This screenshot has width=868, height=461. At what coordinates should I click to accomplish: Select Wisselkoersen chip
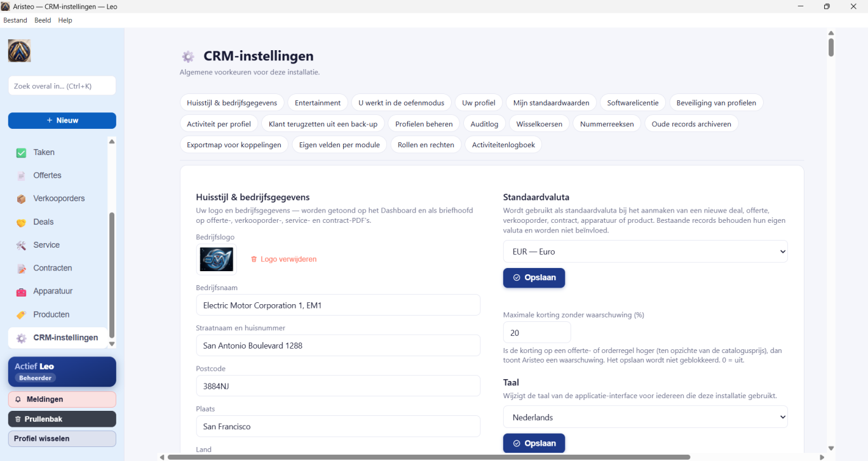(x=539, y=124)
